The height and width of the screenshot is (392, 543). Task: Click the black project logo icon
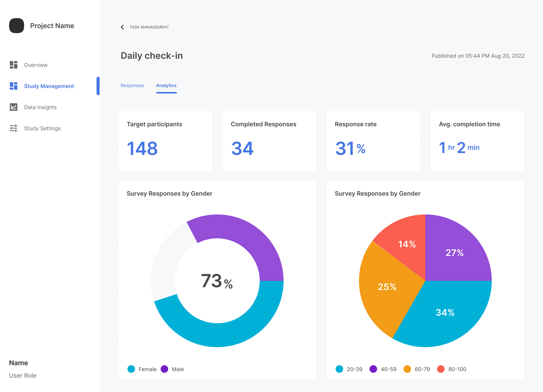(x=17, y=26)
